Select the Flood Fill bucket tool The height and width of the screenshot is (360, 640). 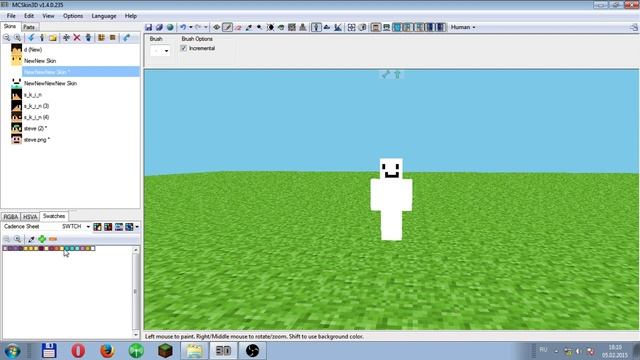pos(281,27)
